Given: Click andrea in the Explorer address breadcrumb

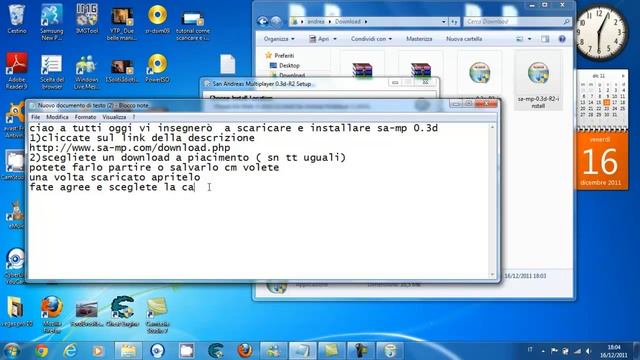Looking at the screenshot, I should click(x=316, y=22).
